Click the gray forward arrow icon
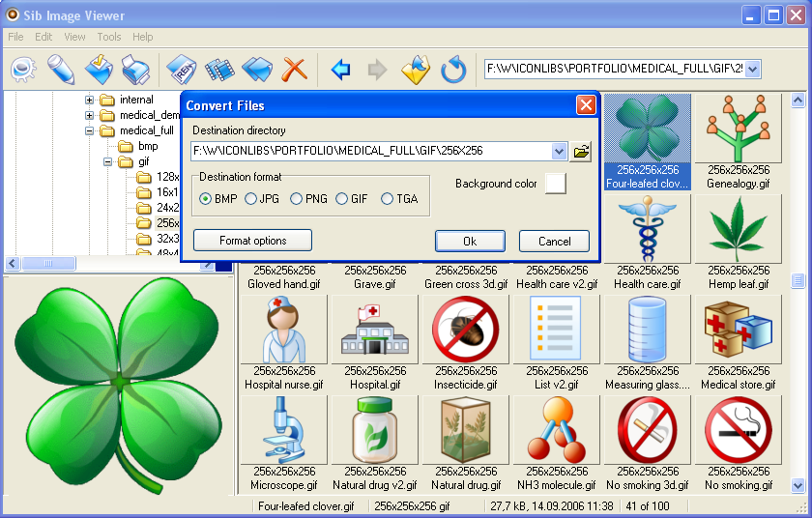 [x=378, y=69]
